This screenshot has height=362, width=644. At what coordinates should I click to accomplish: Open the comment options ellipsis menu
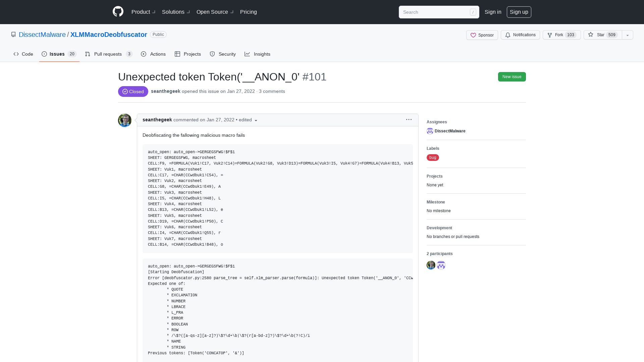click(x=409, y=120)
